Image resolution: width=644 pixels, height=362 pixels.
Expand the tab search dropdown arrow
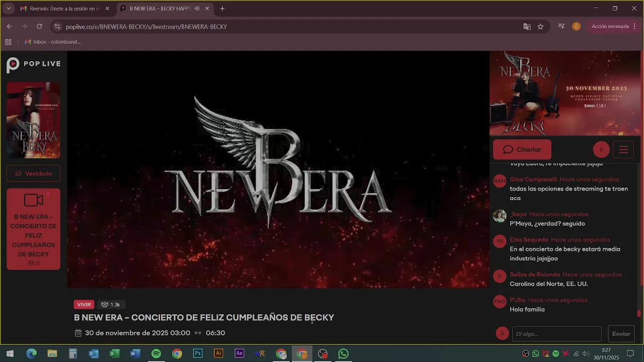click(8, 9)
